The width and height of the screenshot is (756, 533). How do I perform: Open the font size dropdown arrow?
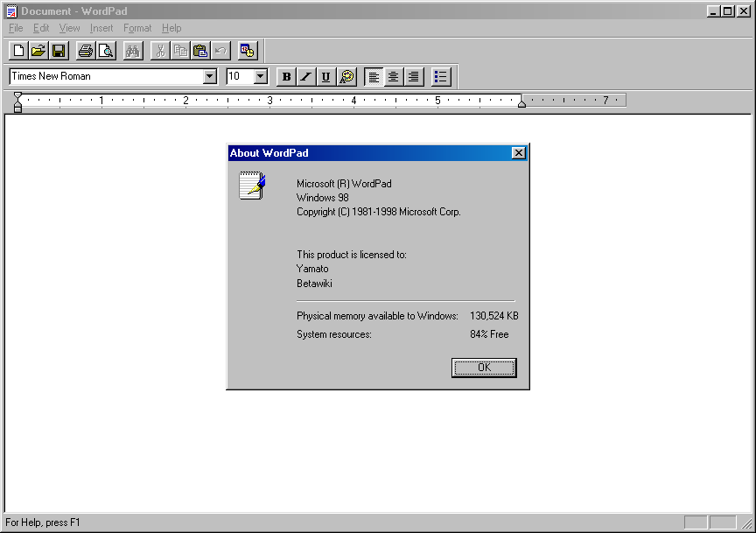[x=261, y=76]
